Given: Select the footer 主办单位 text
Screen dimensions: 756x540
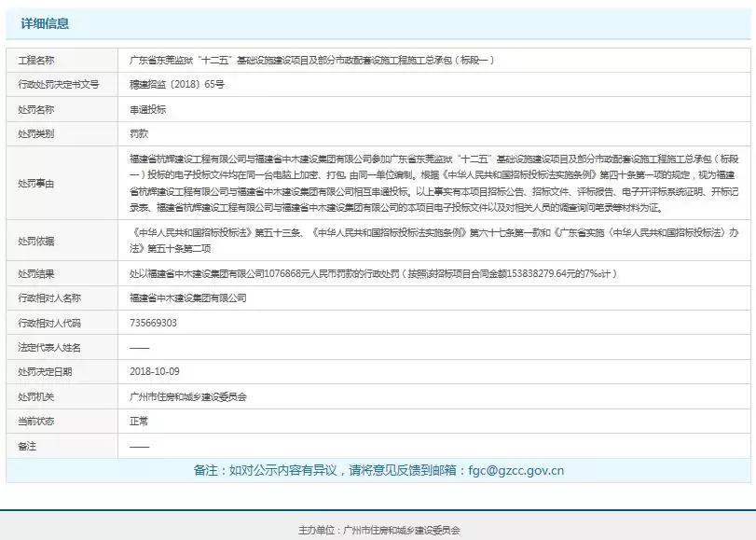Looking at the screenshot, I should click(x=378, y=527).
